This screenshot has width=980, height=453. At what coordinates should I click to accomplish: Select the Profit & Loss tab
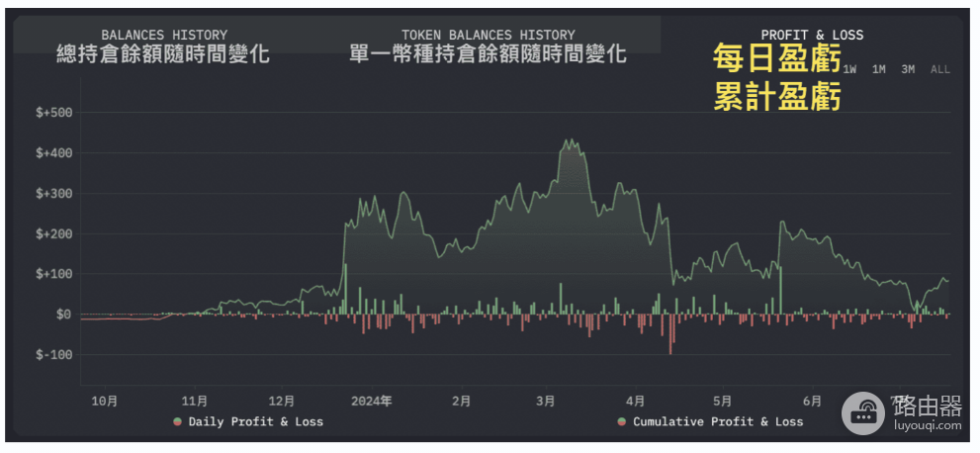pyautogui.click(x=812, y=35)
